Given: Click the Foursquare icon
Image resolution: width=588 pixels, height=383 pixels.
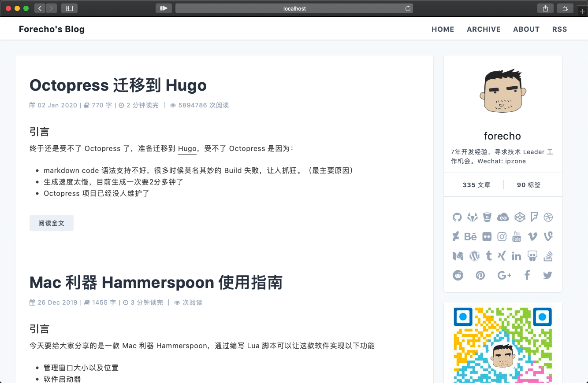Looking at the screenshot, I should [x=534, y=217].
